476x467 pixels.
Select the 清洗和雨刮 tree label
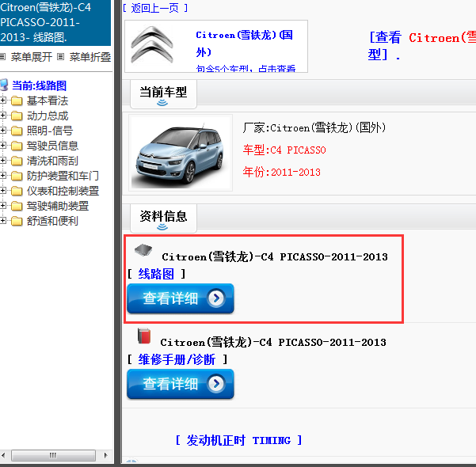pos(52,161)
